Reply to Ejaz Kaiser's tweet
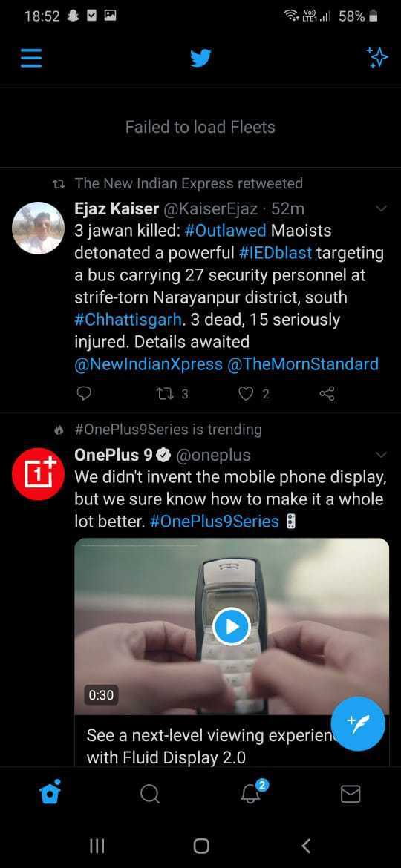Screen dimensions: 401x868 pyautogui.click(x=84, y=394)
